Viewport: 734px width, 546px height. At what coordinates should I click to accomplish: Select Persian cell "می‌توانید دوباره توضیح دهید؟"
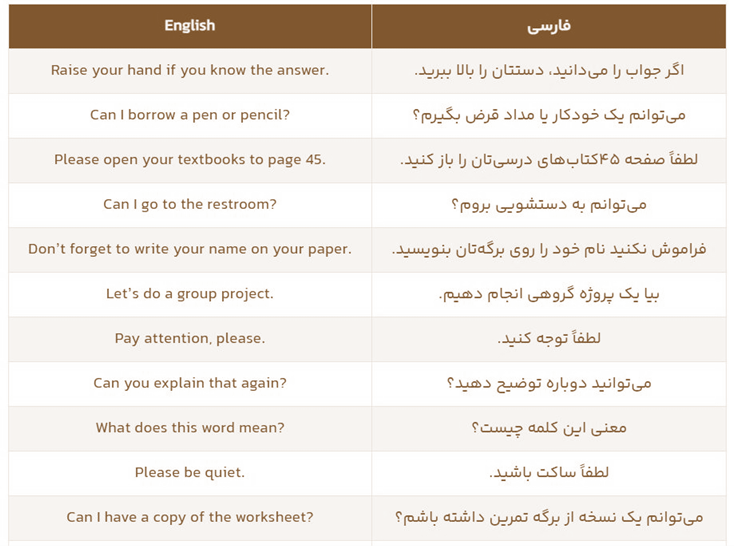(x=549, y=383)
